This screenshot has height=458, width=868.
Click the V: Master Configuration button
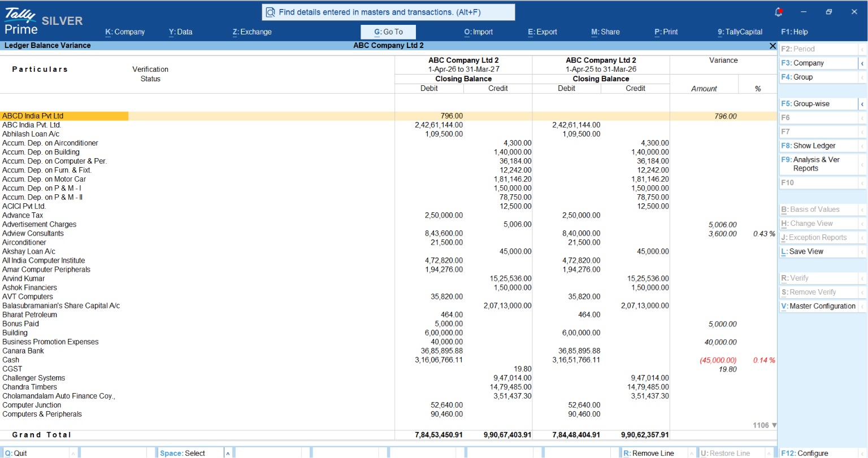(x=818, y=306)
